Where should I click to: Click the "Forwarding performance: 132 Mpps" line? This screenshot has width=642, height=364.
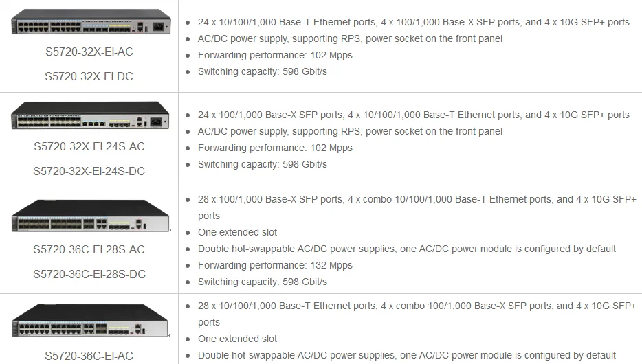coord(275,265)
